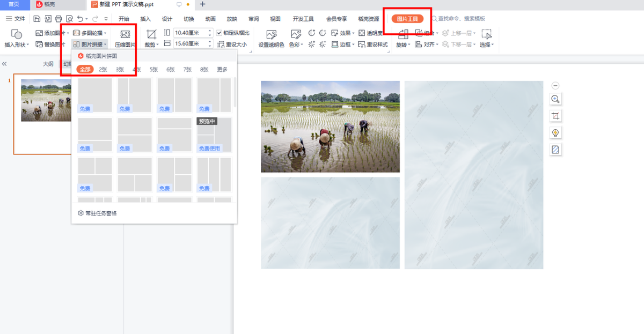Click the Save icon in quick access bar
This screenshot has height=334, width=644.
[36, 19]
